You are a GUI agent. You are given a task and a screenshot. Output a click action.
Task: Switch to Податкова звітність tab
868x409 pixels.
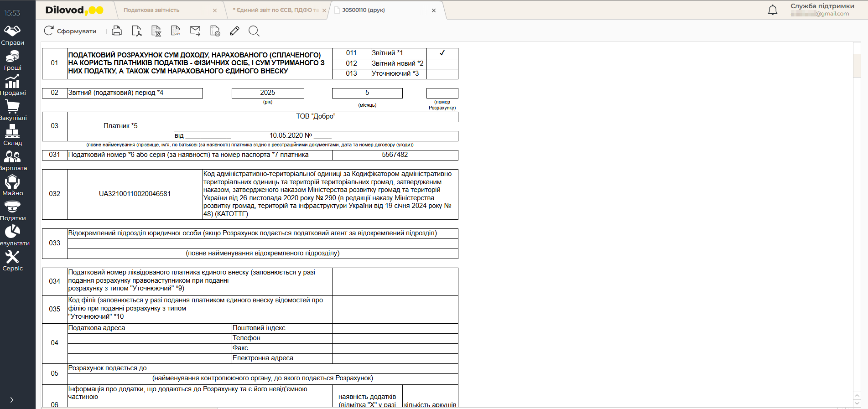[x=151, y=10]
